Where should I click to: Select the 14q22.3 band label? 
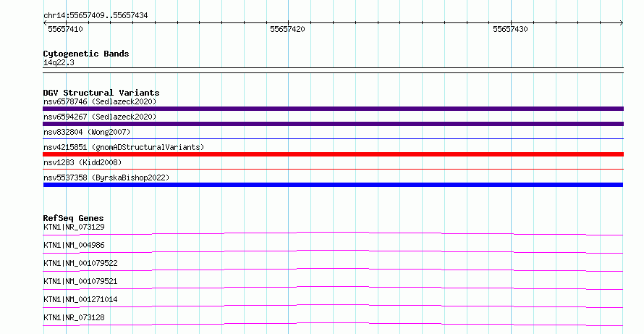59,62
